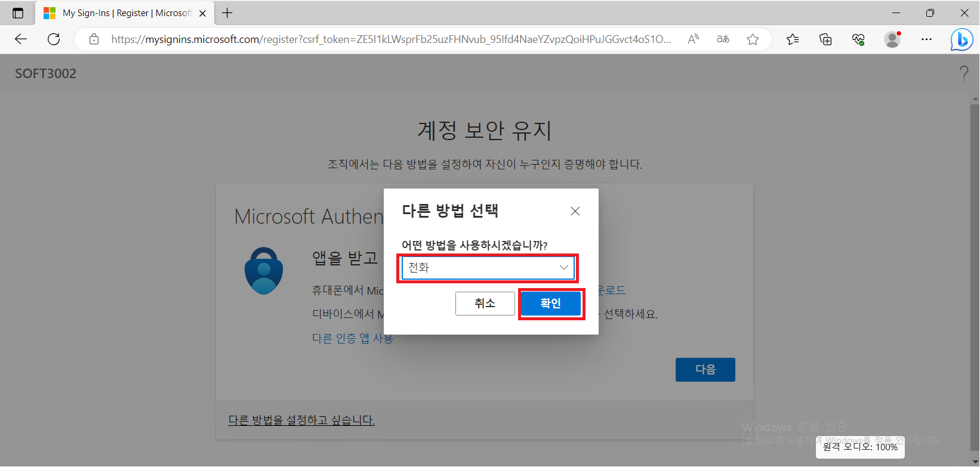Minimize the browser window

click(896, 13)
